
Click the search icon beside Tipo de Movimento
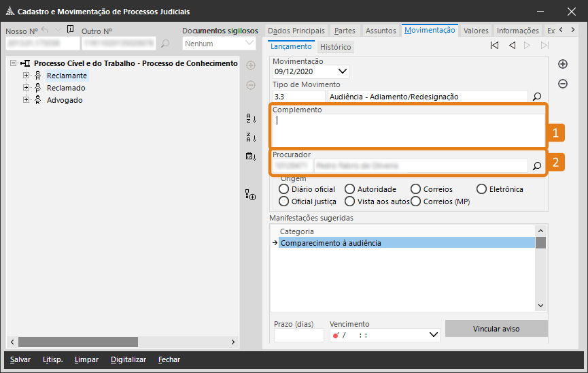537,97
